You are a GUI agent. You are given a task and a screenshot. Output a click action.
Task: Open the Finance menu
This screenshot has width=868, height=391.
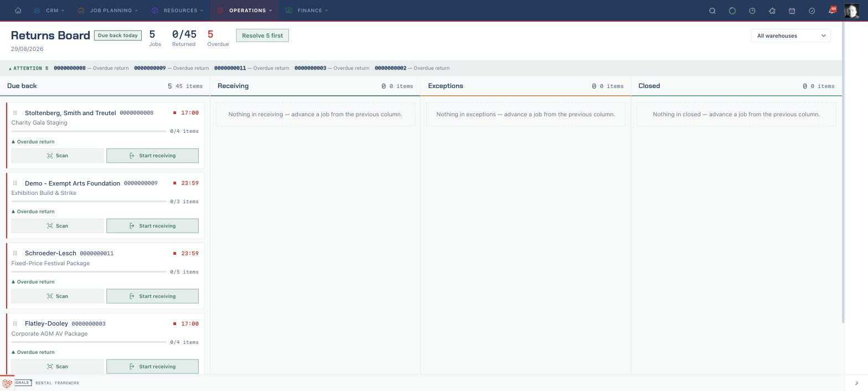point(307,11)
